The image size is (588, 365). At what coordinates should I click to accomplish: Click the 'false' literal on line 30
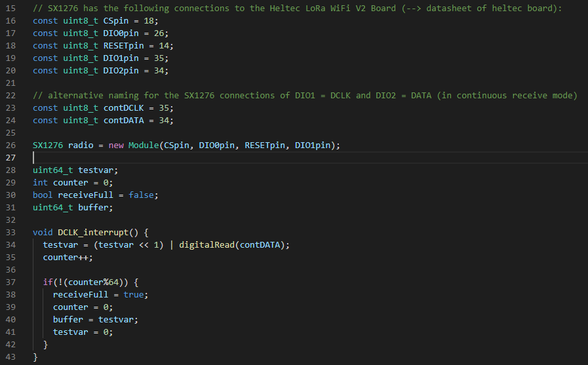point(141,195)
